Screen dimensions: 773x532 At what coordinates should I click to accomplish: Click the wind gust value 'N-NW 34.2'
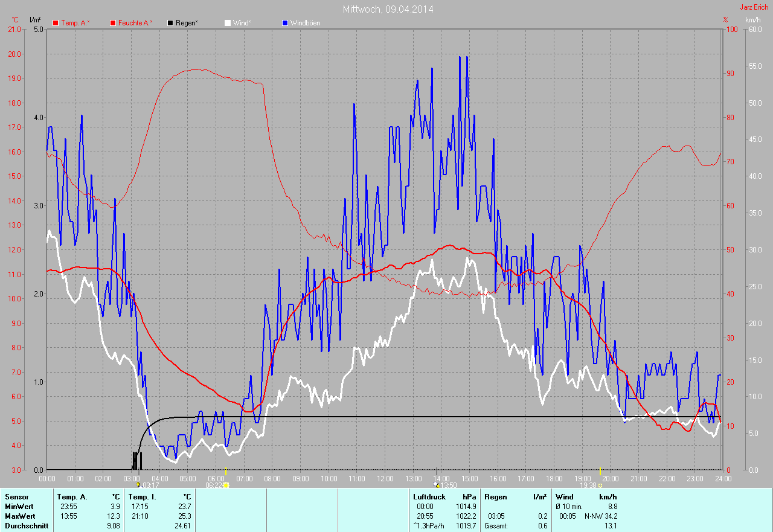click(x=601, y=516)
